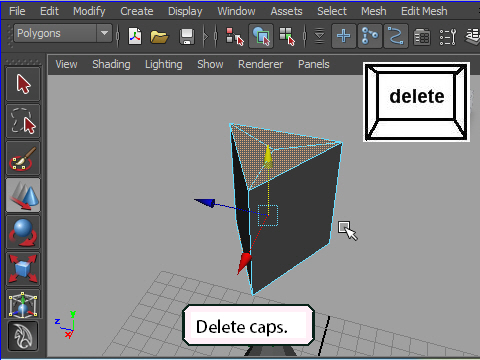Expand the Polygons menu set dropdown
Image resolution: width=480 pixels, height=360 pixels.
click(104, 33)
